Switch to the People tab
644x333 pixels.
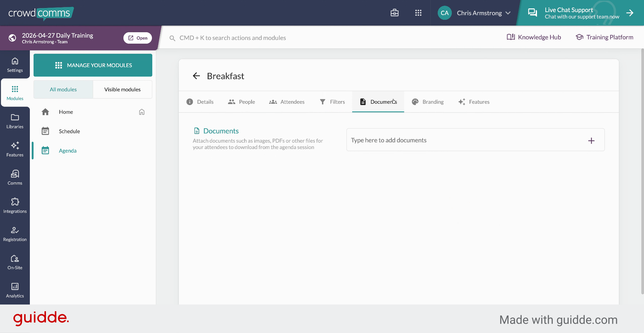[x=241, y=102]
